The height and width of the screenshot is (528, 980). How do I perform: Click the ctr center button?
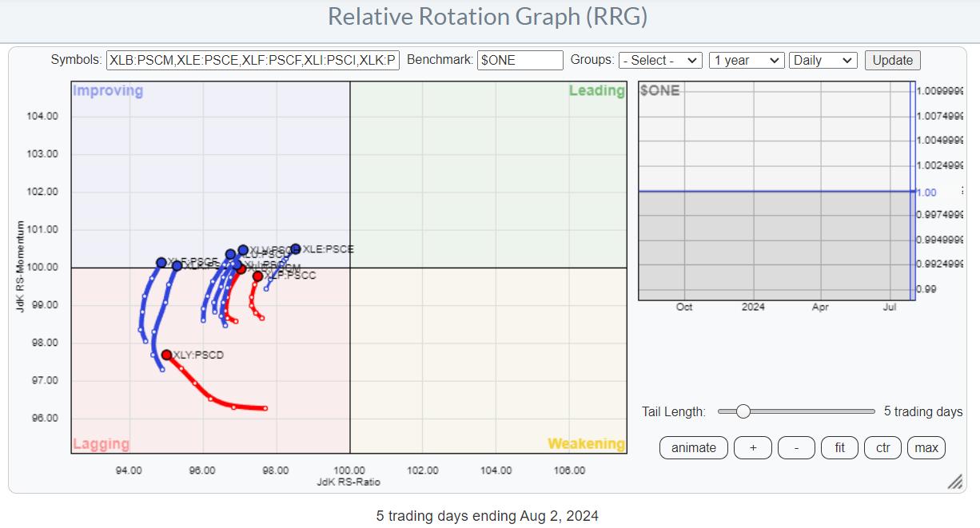pos(882,447)
